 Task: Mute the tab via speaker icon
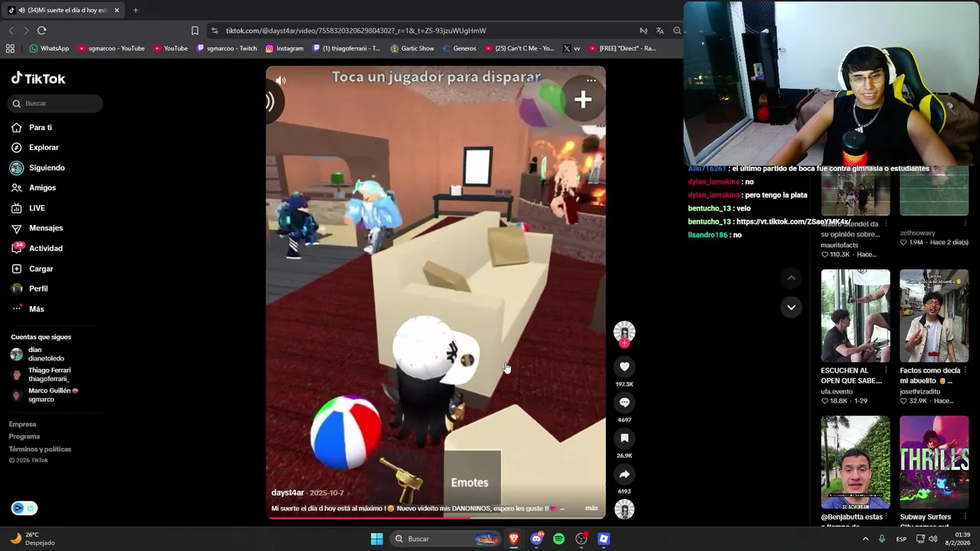21,10
